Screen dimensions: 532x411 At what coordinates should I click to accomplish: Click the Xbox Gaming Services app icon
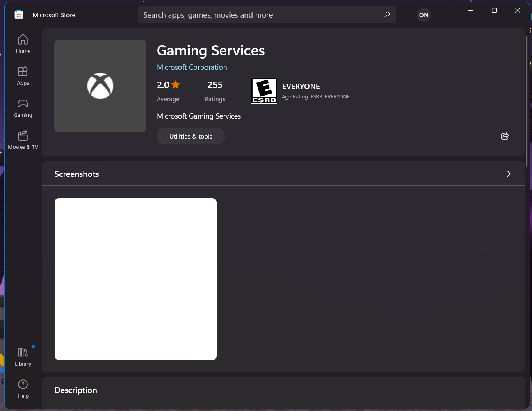(x=100, y=86)
